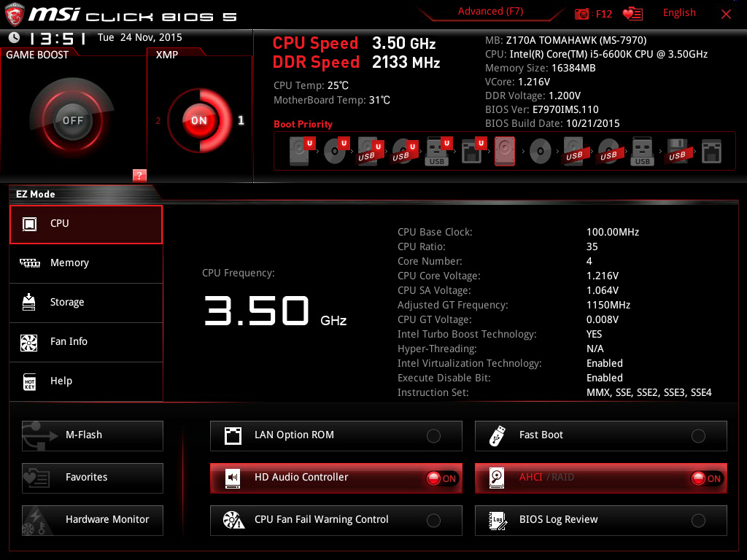The image size is (747, 560).
Task: Click the 13:51 system time display
Action: [x=57, y=38]
